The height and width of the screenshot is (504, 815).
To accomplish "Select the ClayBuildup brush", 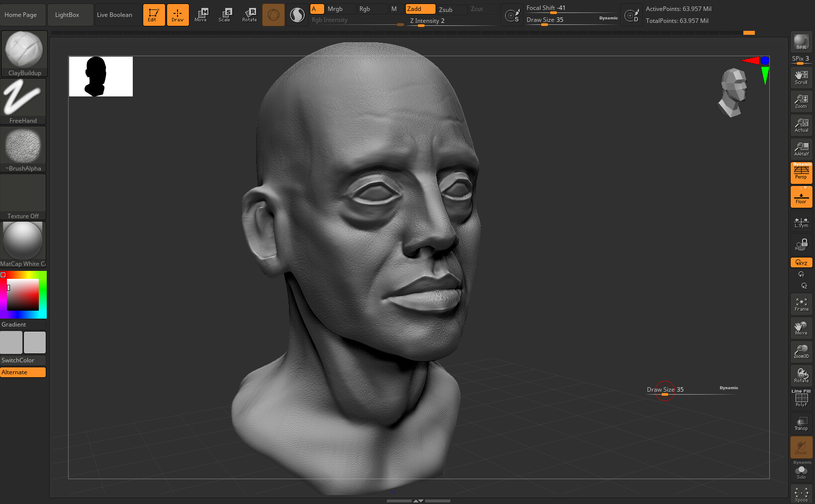I will tap(24, 50).
